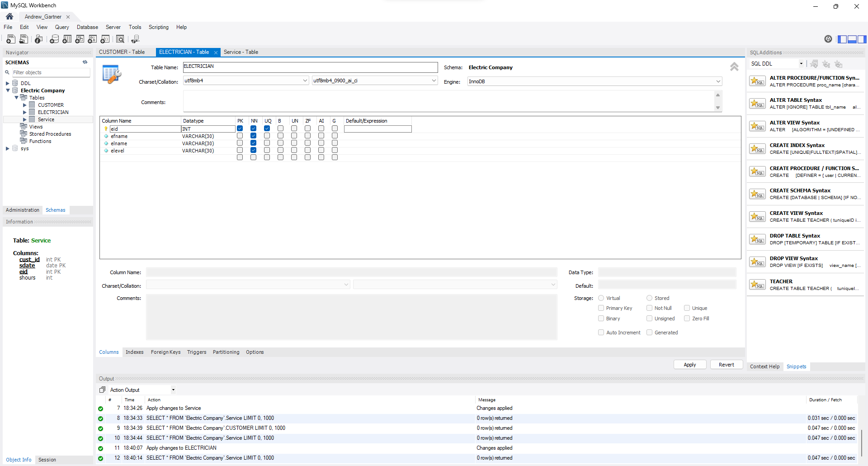Click the Table Name input field

click(311, 67)
